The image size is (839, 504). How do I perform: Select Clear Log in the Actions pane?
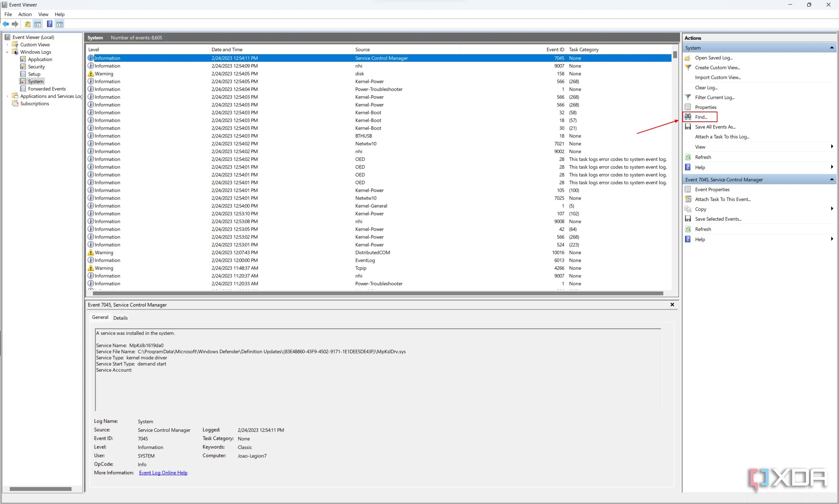706,87
